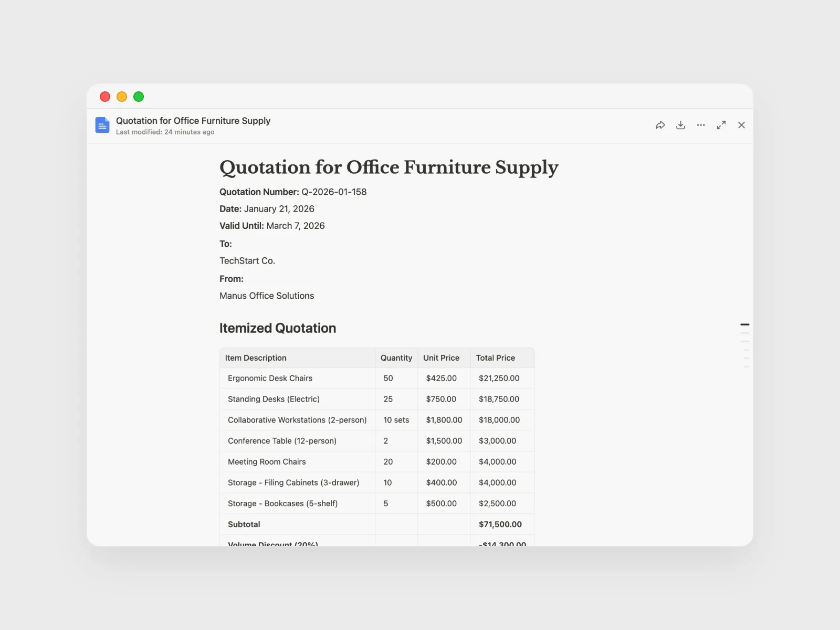Open the three-dots more options menu
840x630 pixels.
pyautogui.click(x=701, y=125)
